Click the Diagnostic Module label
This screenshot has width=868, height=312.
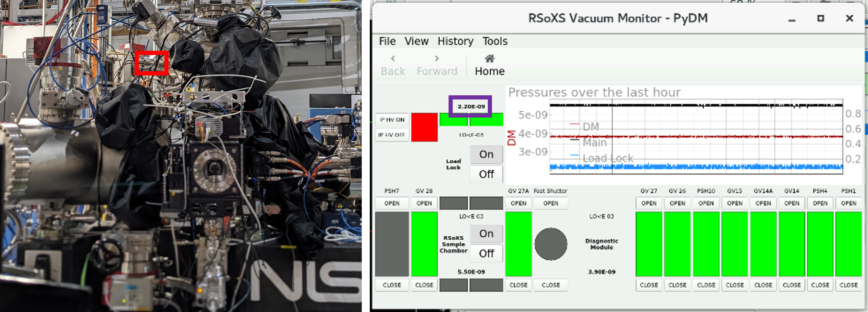(x=602, y=244)
